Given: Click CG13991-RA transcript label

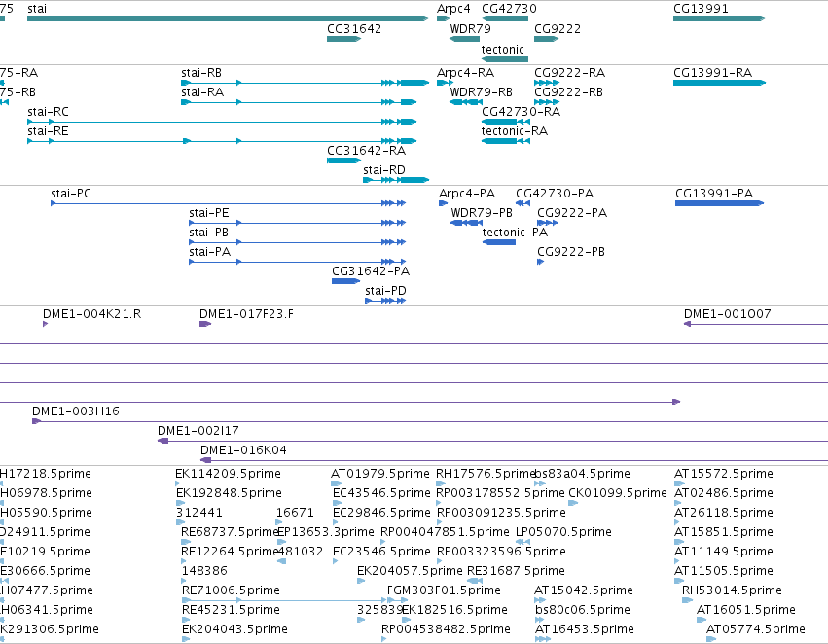Looking at the screenshot, I should coord(712,73).
